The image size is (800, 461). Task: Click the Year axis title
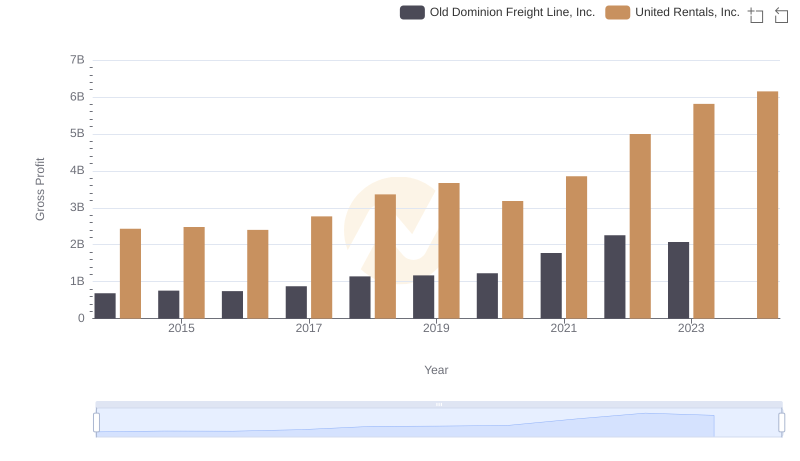point(436,370)
